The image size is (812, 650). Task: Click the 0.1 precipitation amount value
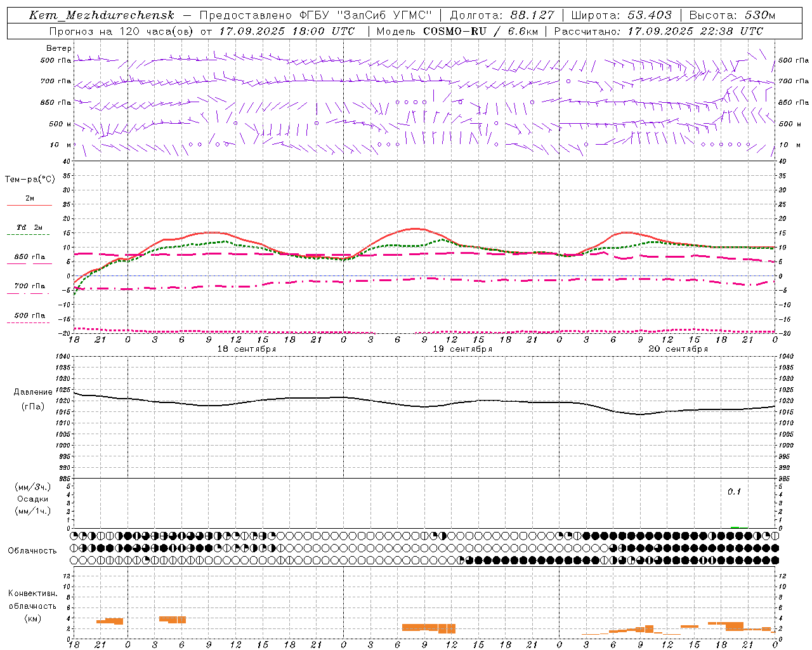734,491
